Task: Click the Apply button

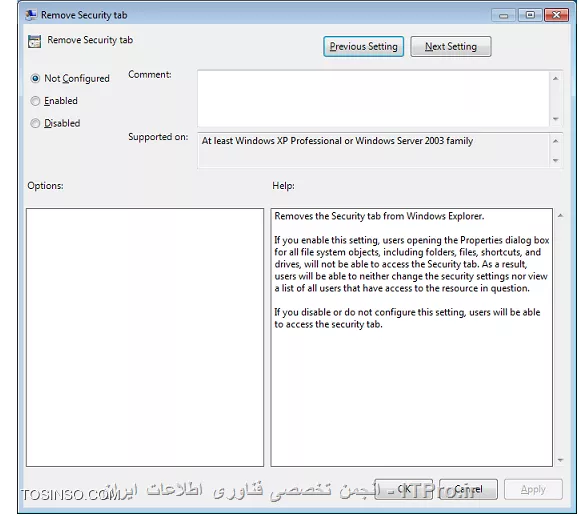Action: pyautogui.click(x=533, y=489)
